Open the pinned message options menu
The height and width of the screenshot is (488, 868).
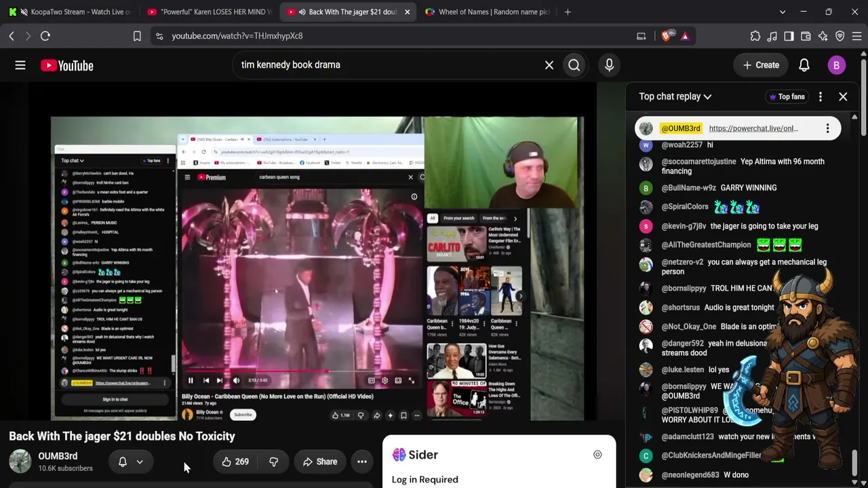click(827, 129)
